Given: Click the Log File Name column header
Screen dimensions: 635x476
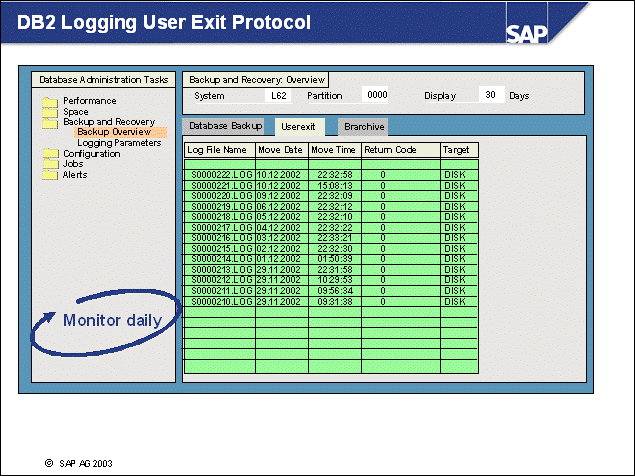Looking at the screenshot, I should pos(219,149).
